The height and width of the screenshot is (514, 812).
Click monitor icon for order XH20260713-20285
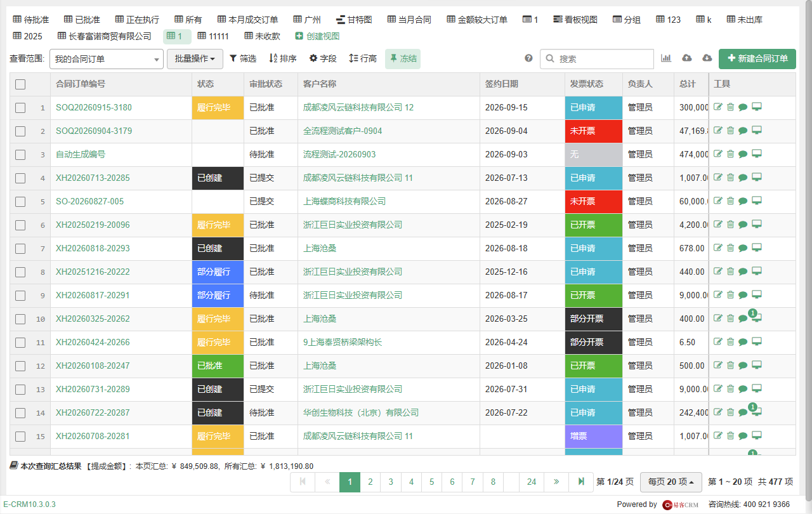(x=757, y=178)
